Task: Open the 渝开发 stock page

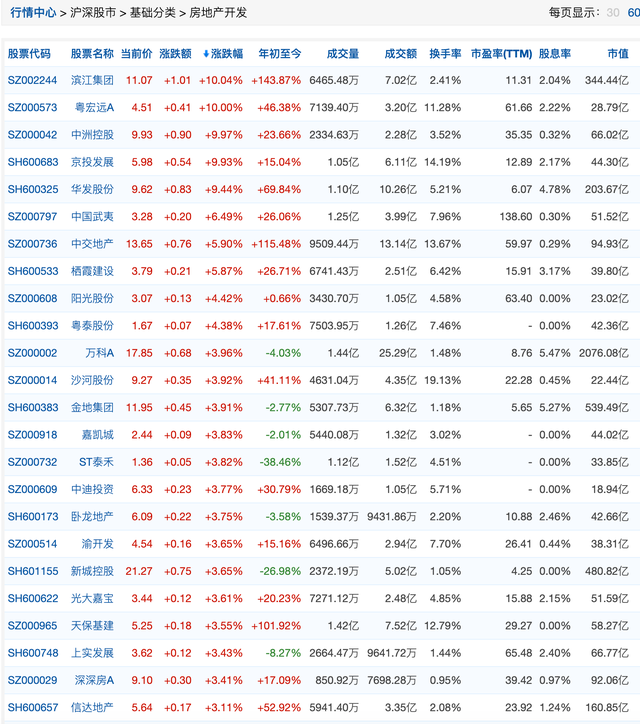Action: (97, 543)
